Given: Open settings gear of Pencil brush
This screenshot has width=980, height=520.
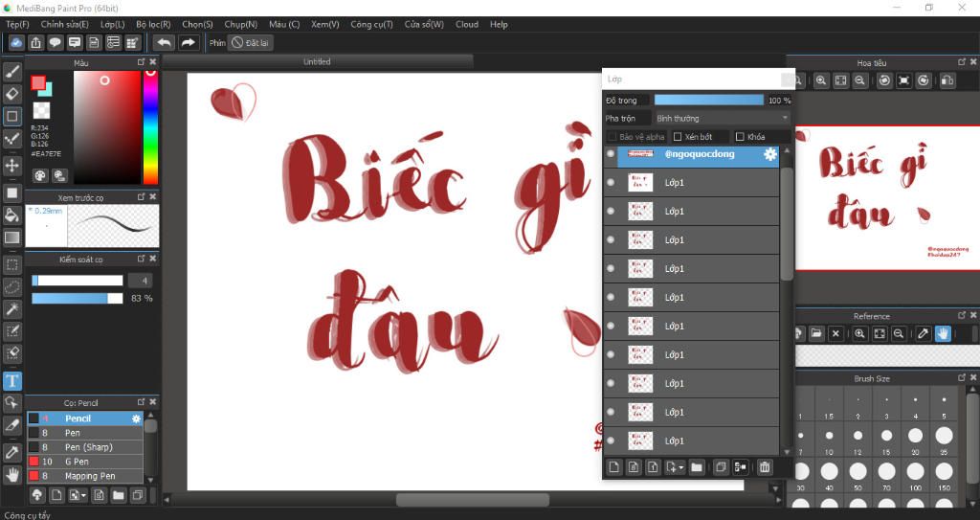Looking at the screenshot, I should coord(136,418).
